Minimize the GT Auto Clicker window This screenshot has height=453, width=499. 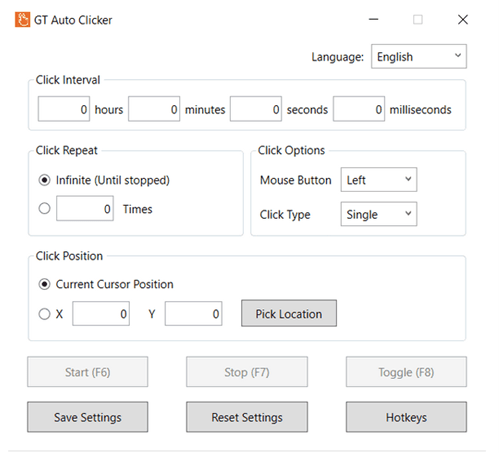click(x=374, y=19)
